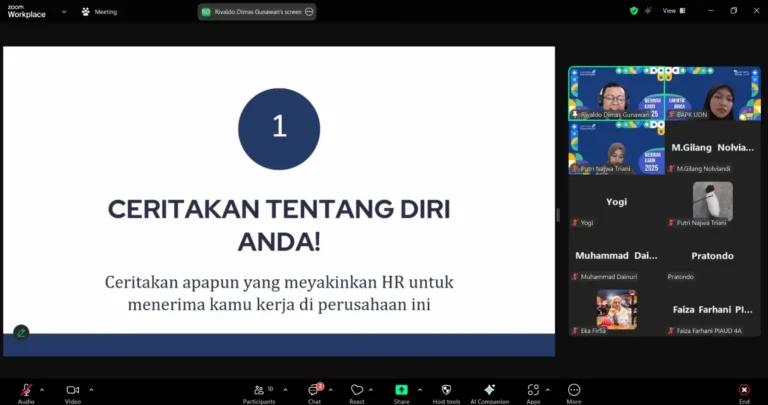Screen dimensions: 768x405
Task: Click muted mic icon beside BAPK UDN
Action: click(x=671, y=115)
